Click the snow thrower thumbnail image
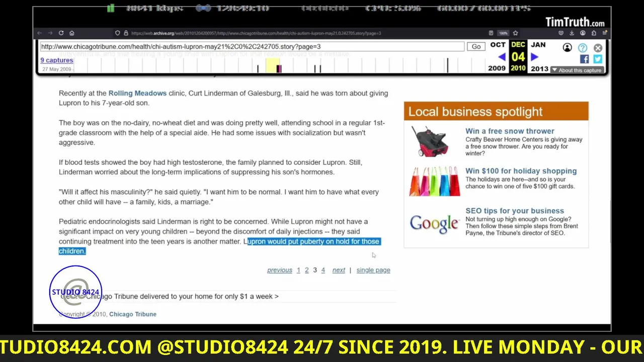This screenshot has height=362, width=644. (x=430, y=141)
